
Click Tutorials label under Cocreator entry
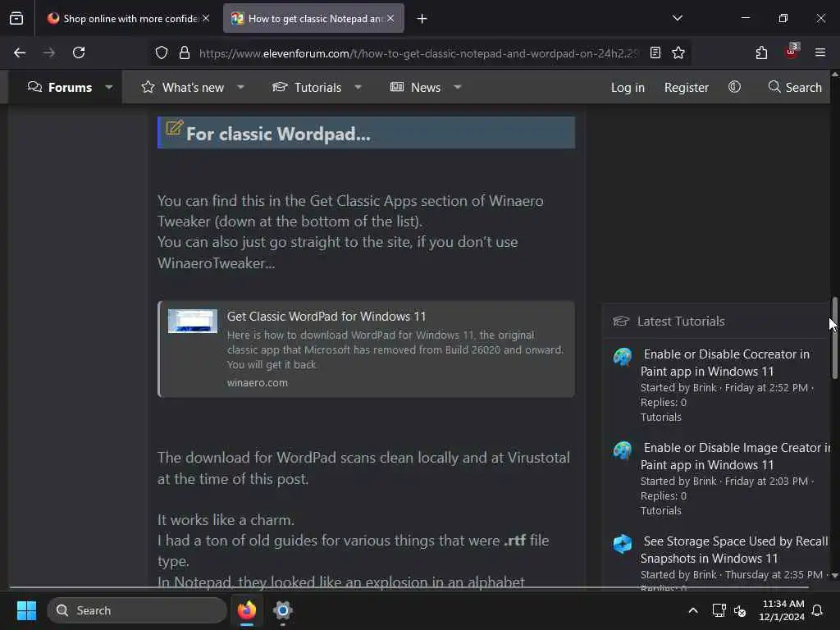(x=660, y=417)
